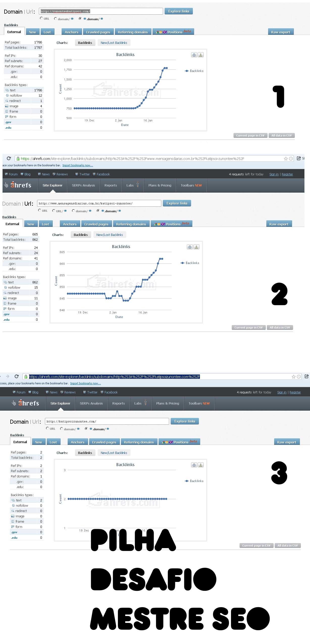Download the mensagensdiarias backlinks chart
This screenshot has width=310, height=644.
[x=196, y=247]
